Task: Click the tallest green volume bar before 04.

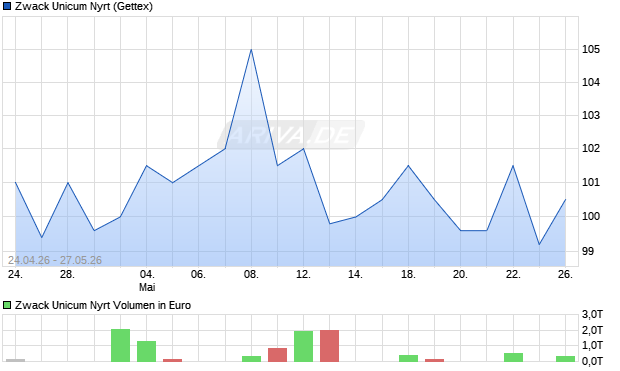Action: [x=121, y=345]
